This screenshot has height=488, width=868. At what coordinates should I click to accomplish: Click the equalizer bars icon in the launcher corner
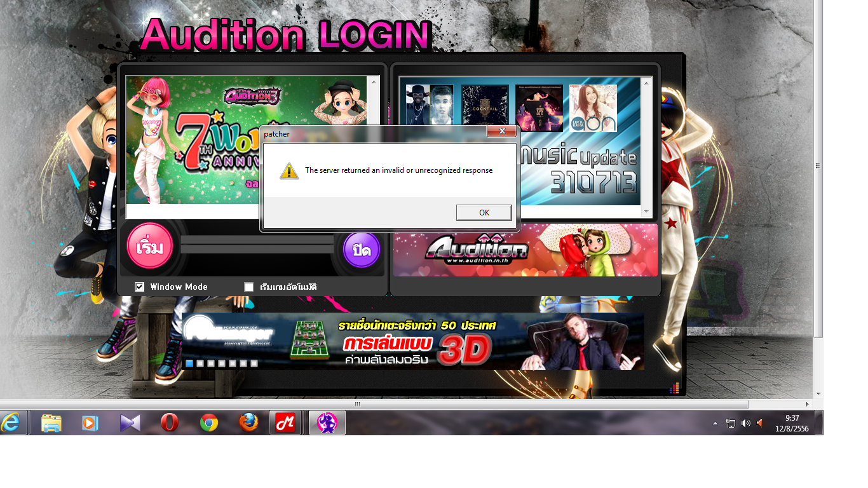coord(674,388)
